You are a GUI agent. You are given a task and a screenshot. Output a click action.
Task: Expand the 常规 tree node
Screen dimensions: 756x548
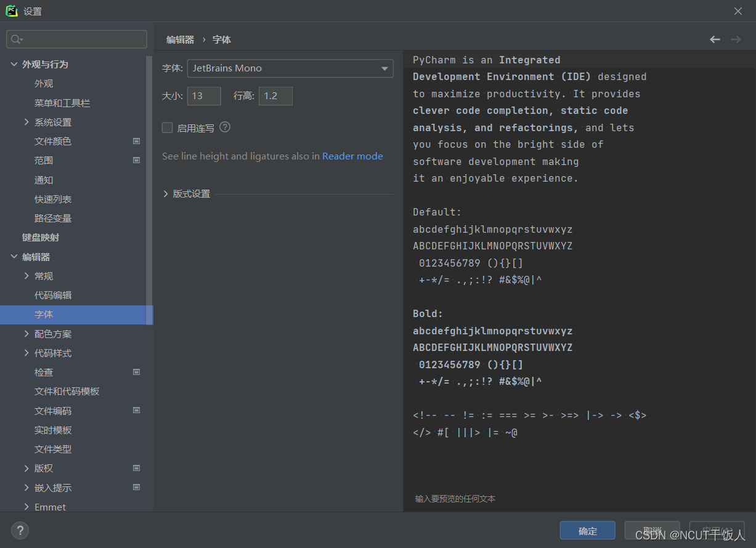tap(26, 276)
